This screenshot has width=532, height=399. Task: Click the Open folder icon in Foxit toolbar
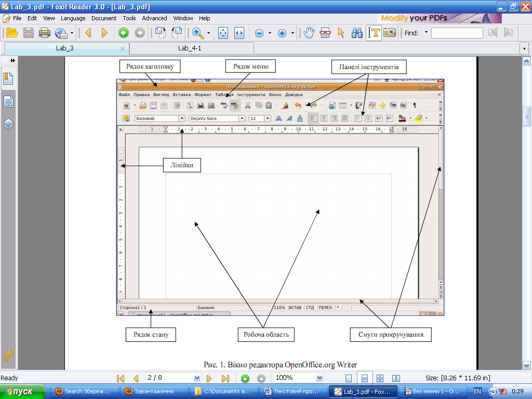coord(12,33)
